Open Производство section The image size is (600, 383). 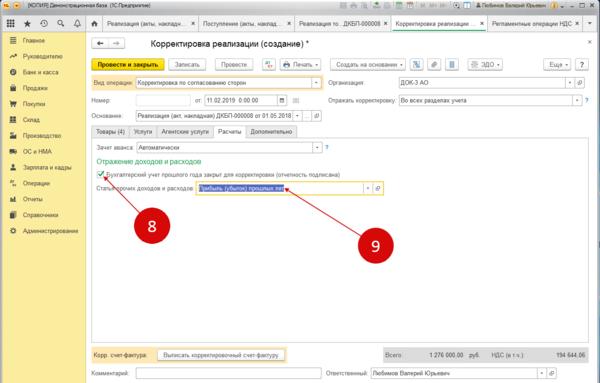tap(42, 136)
